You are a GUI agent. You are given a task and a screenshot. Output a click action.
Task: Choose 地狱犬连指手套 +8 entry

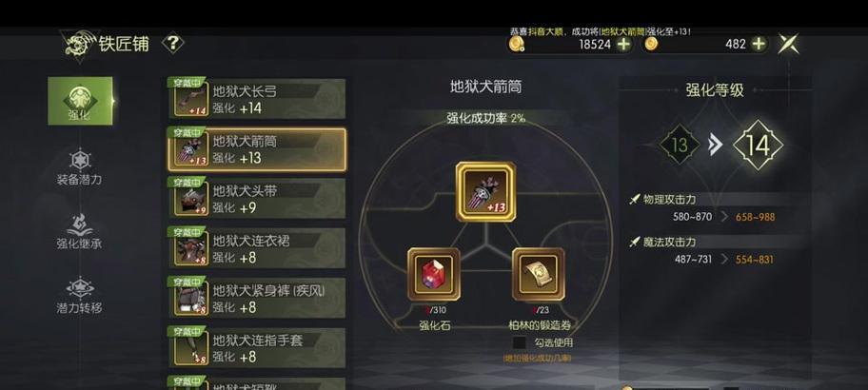[x=257, y=348]
